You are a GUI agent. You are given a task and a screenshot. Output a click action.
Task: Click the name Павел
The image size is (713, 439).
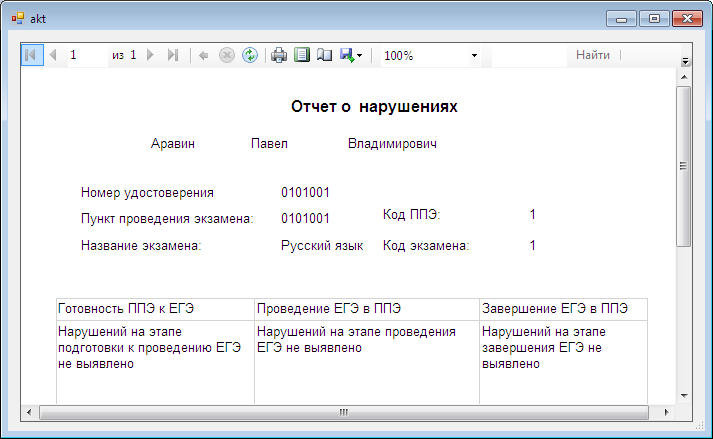pyautogui.click(x=269, y=144)
